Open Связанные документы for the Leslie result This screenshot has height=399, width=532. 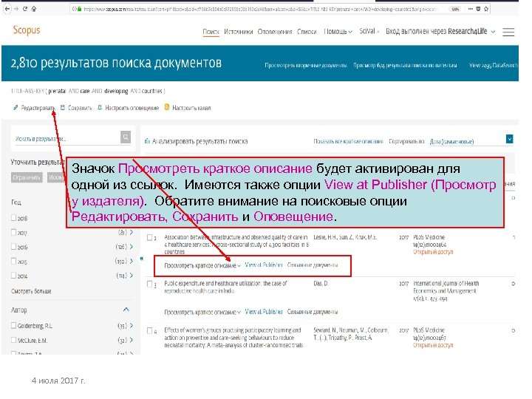click(x=313, y=265)
